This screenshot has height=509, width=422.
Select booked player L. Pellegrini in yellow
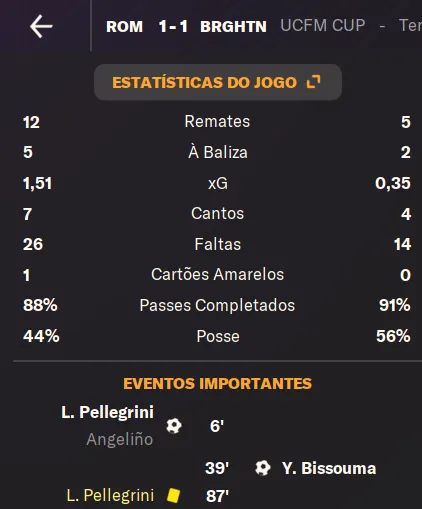pyautogui.click(x=110, y=495)
